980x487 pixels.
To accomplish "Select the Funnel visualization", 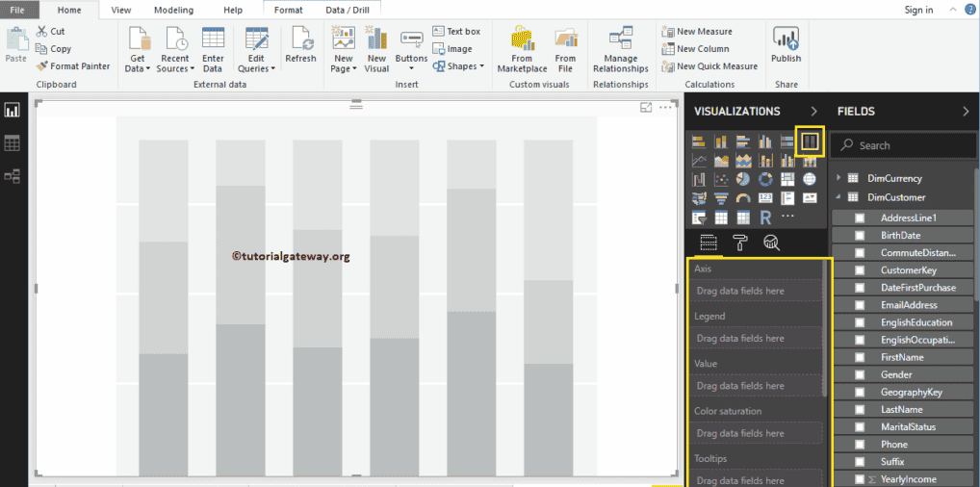I will pyautogui.click(x=721, y=199).
